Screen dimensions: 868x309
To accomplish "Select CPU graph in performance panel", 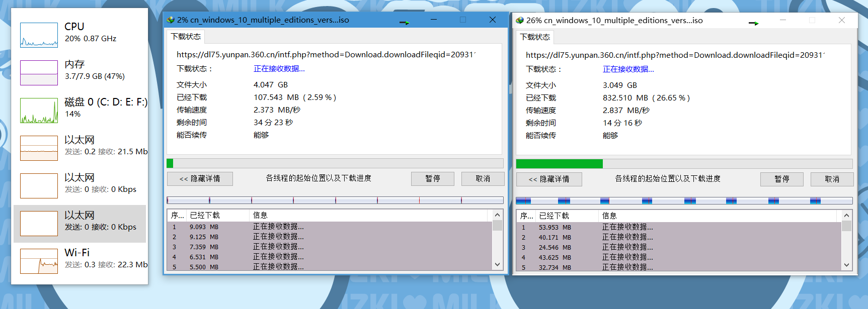I will tap(39, 35).
